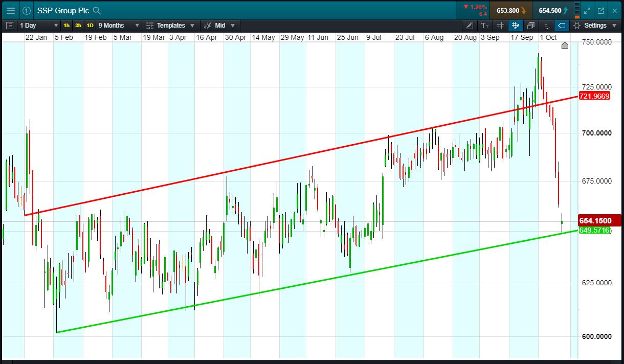Open the 1 Day interval dropdown
The width and height of the screenshot is (624, 364).
(39, 26)
